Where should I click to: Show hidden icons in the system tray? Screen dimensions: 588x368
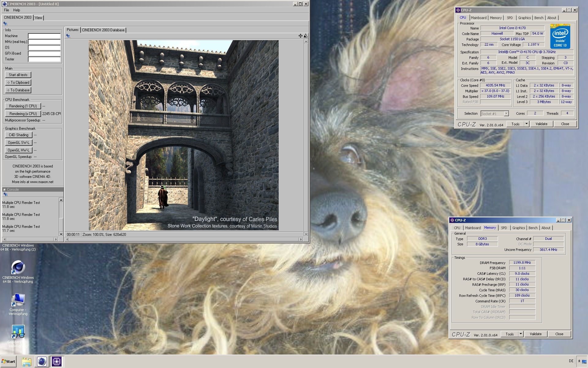pos(579,361)
